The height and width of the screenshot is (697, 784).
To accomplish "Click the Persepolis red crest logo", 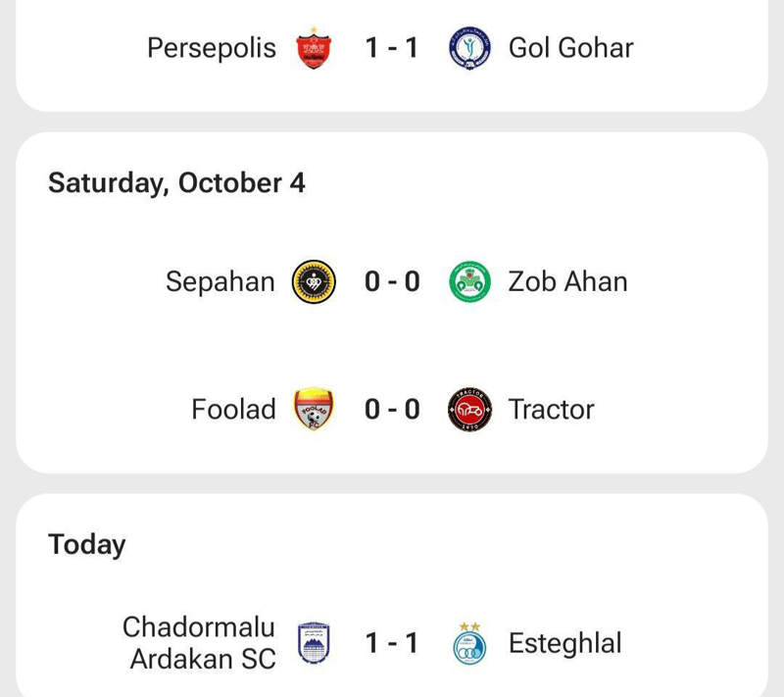I will pos(314,48).
